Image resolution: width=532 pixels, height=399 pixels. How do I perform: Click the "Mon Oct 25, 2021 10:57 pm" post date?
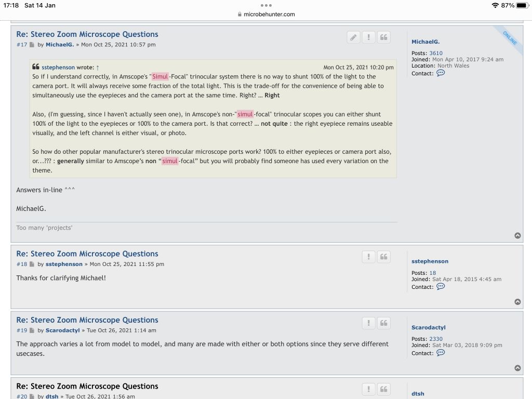(x=118, y=45)
